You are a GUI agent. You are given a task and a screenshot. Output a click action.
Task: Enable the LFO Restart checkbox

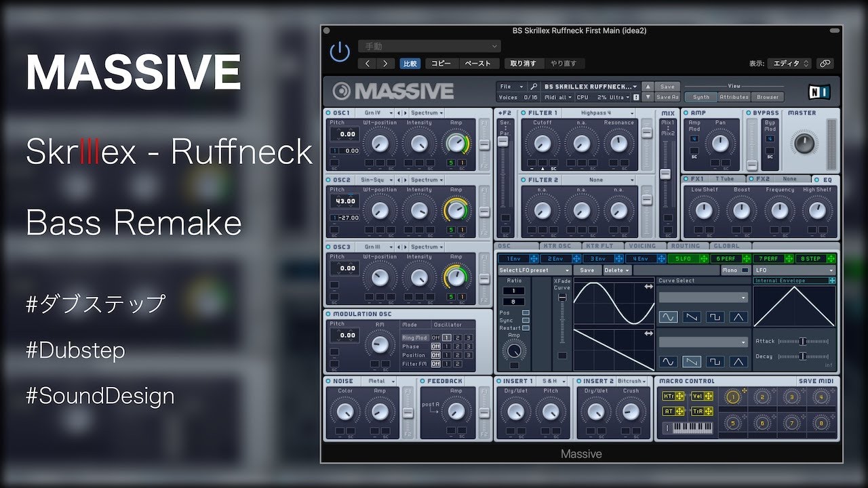click(x=526, y=328)
